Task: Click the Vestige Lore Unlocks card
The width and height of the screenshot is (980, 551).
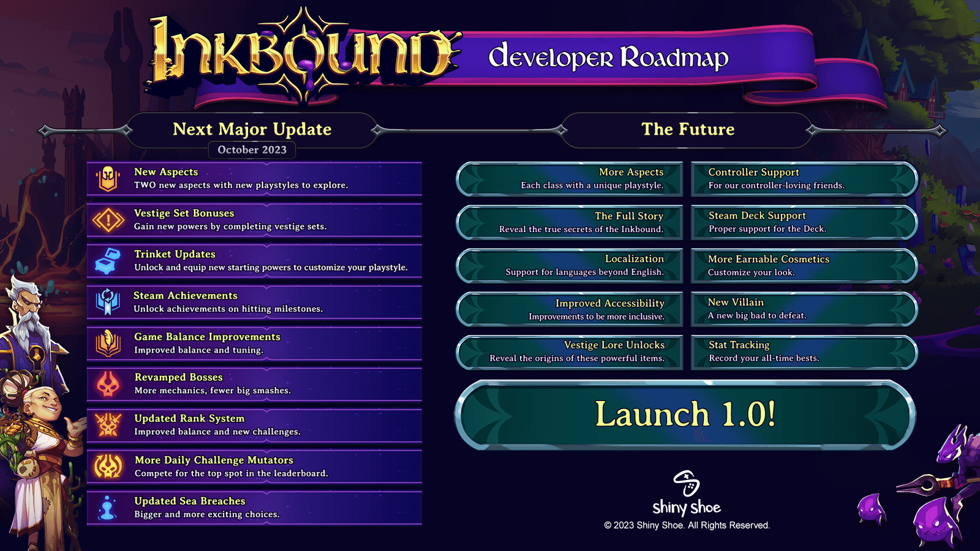Action: (570, 352)
